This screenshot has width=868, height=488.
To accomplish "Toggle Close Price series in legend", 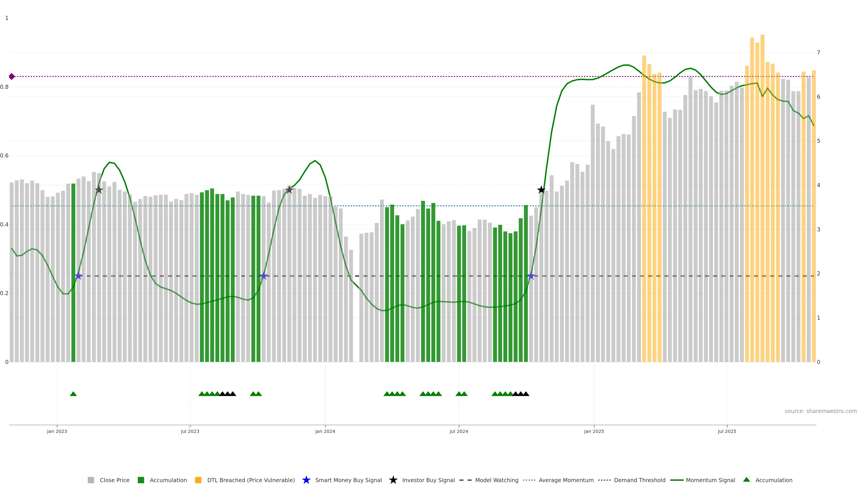I will (114, 480).
